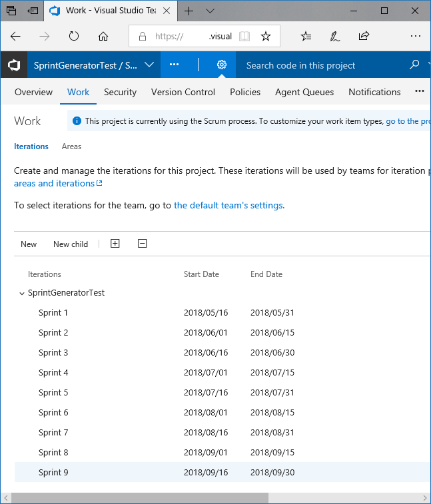The image size is (431, 504).
Task: Refresh the page
Action: [x=74, y=36]
